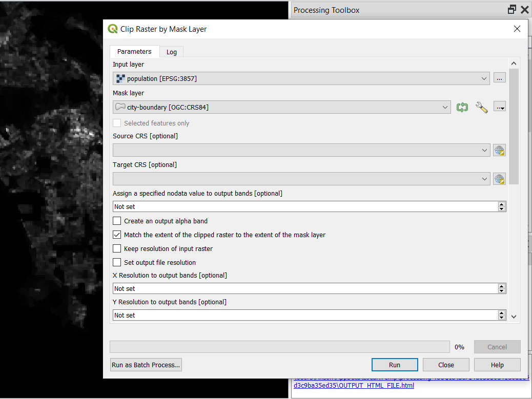The image size is (532, 399).
Task: Open advanced options with the wrench icon
Action: [481, 107]
